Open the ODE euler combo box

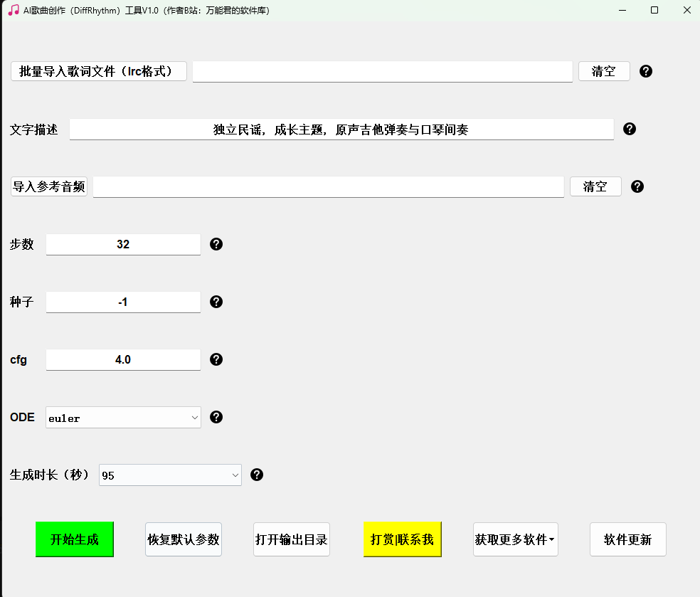coord(123,418)
